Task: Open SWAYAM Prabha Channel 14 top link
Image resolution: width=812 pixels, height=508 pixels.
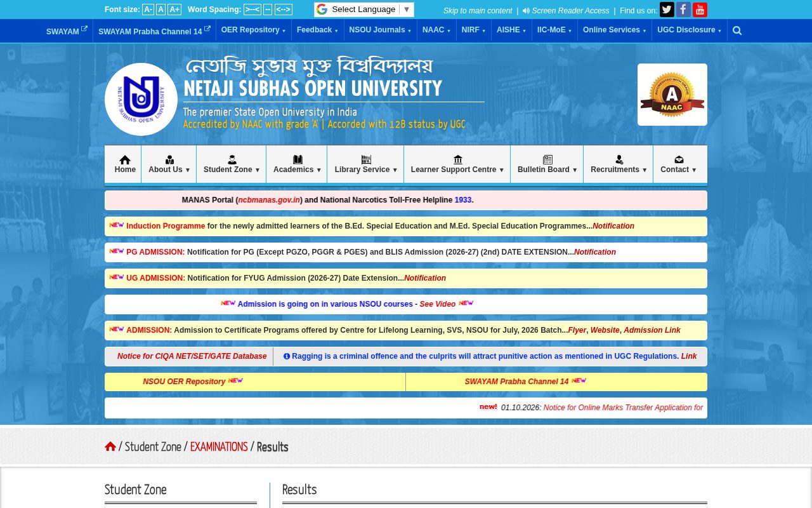Action: click(x=154, y=31)
